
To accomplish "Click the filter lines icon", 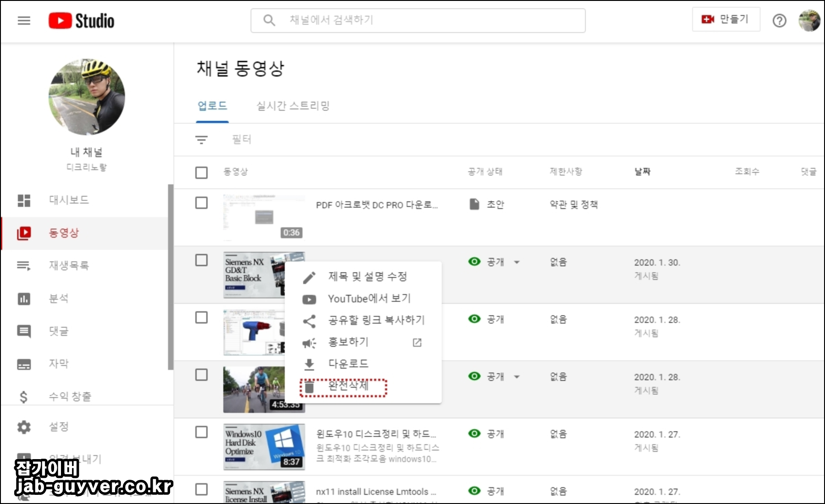I will pyautogui.click(x=201, y=140).
